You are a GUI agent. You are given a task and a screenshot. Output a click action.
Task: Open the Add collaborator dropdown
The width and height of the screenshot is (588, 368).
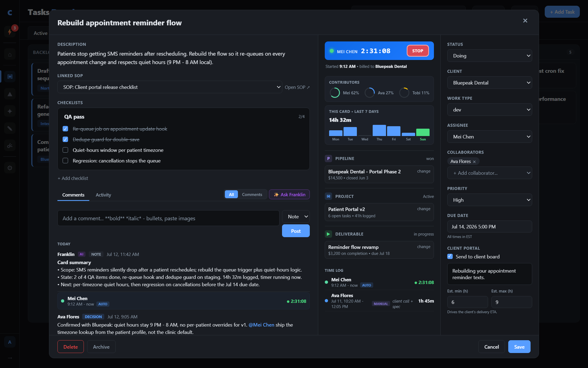(x=489, y=173)
